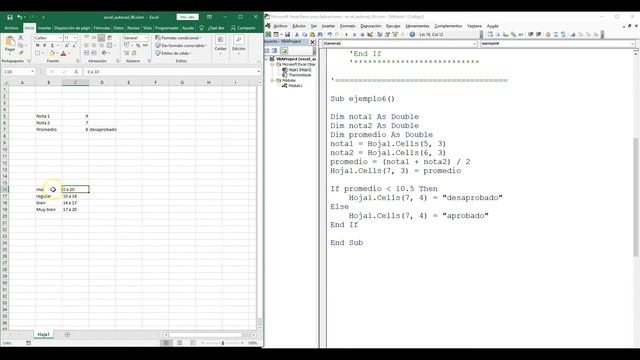
Task: Open the Ejecutar menu in VBA editor
Action: click(393, 26)
